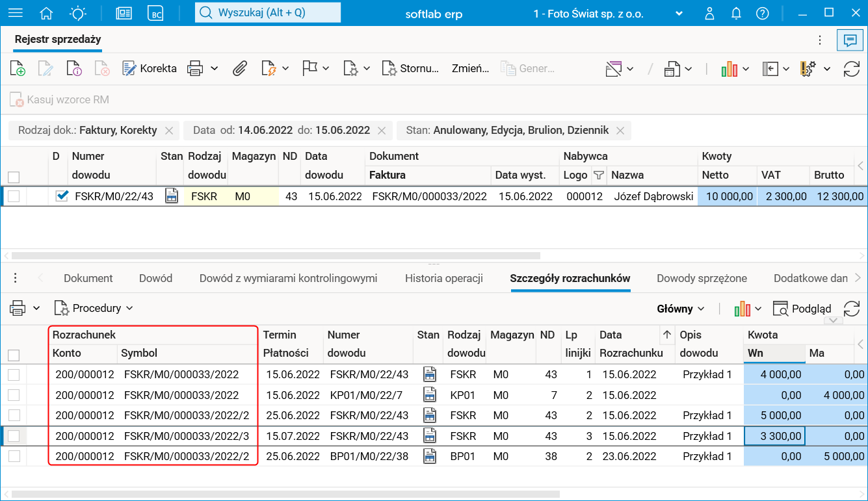Open the company selector Foto Świat dropdown

(x=679, y=14)
